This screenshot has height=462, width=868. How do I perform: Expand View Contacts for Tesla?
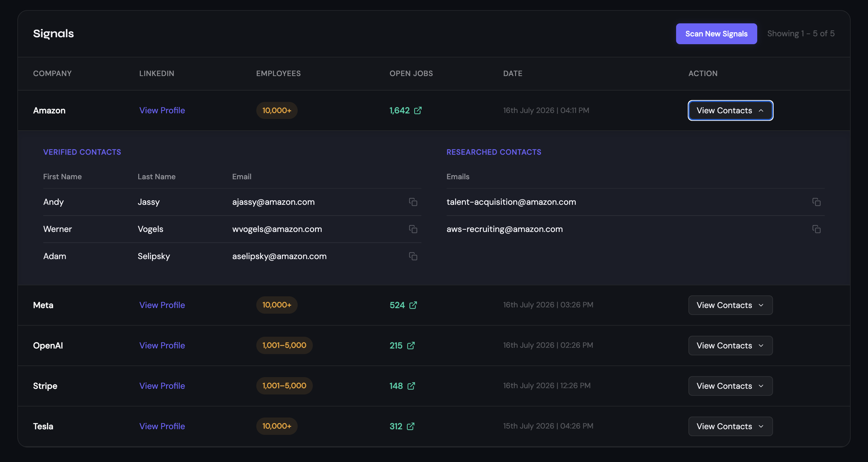click(730, 426)
